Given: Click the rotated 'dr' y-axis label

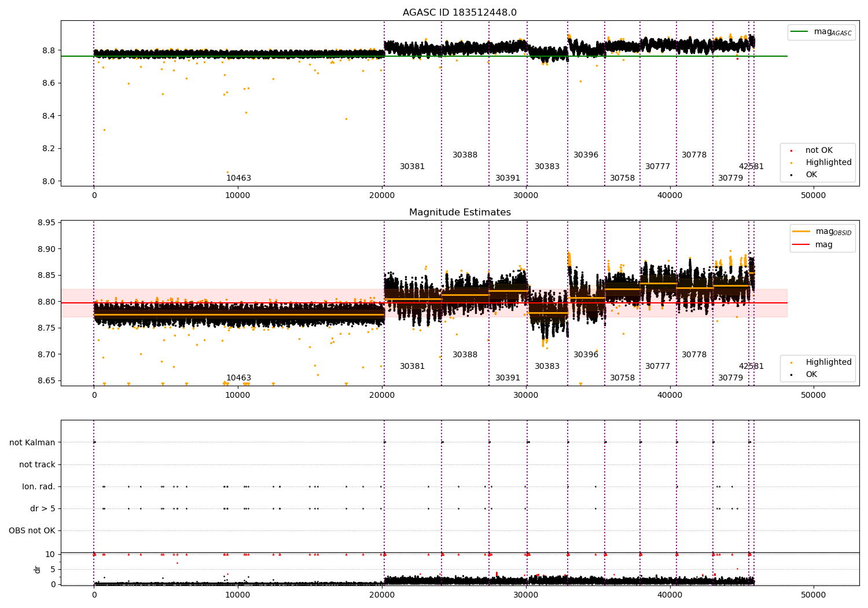Looking at the screenshot, I should pos(38,569).
